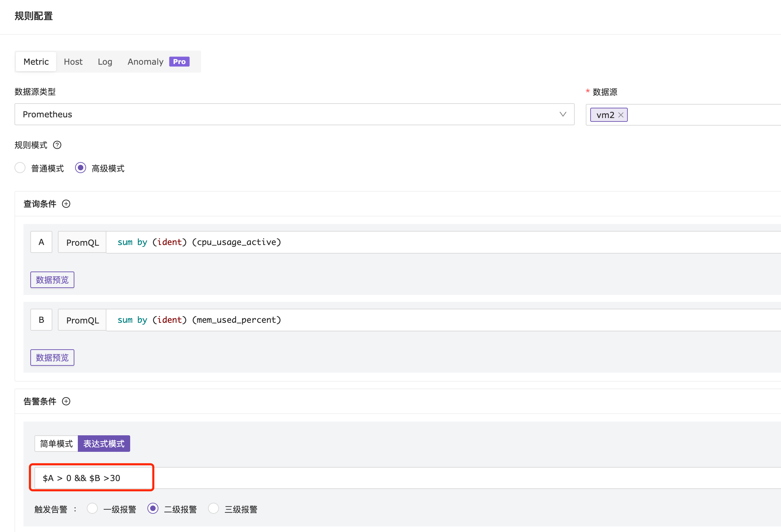Remove the vm2 datasource tag

[621, 115]
